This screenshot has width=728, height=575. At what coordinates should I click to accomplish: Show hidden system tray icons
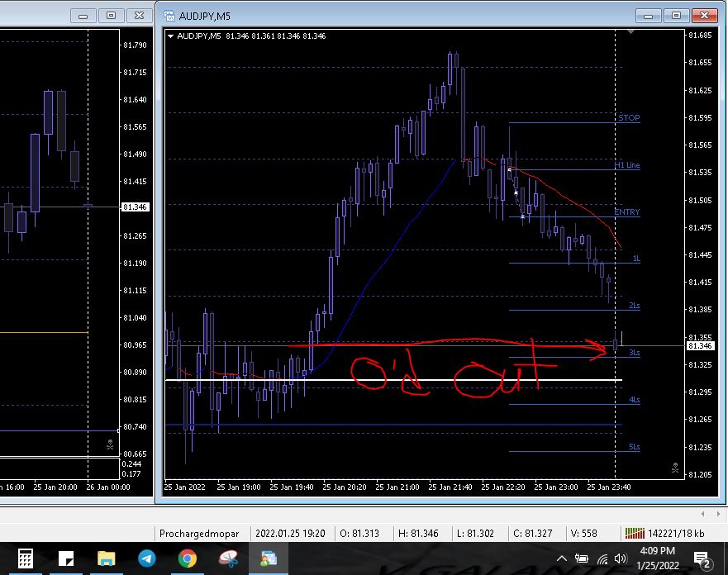coord(561,558)
